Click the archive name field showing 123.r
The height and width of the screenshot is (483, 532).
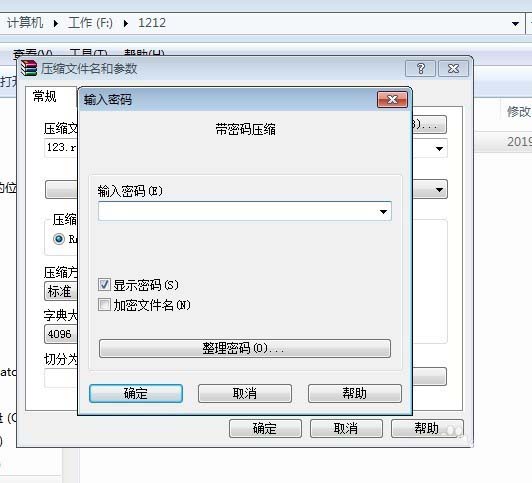[61, 148]
